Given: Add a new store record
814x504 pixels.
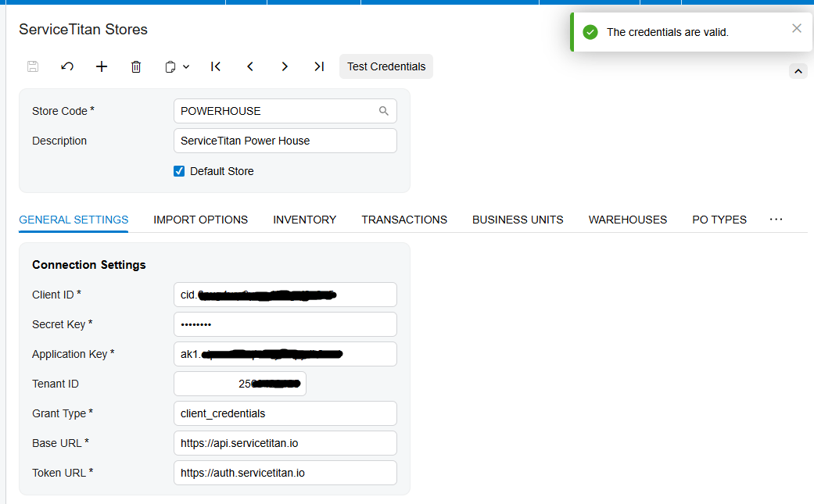Looking at the screenshot, I should click(x=102, y=66).
